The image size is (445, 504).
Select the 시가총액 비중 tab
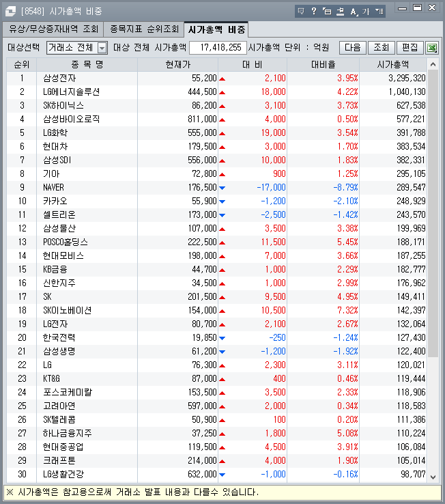point(216,29)
